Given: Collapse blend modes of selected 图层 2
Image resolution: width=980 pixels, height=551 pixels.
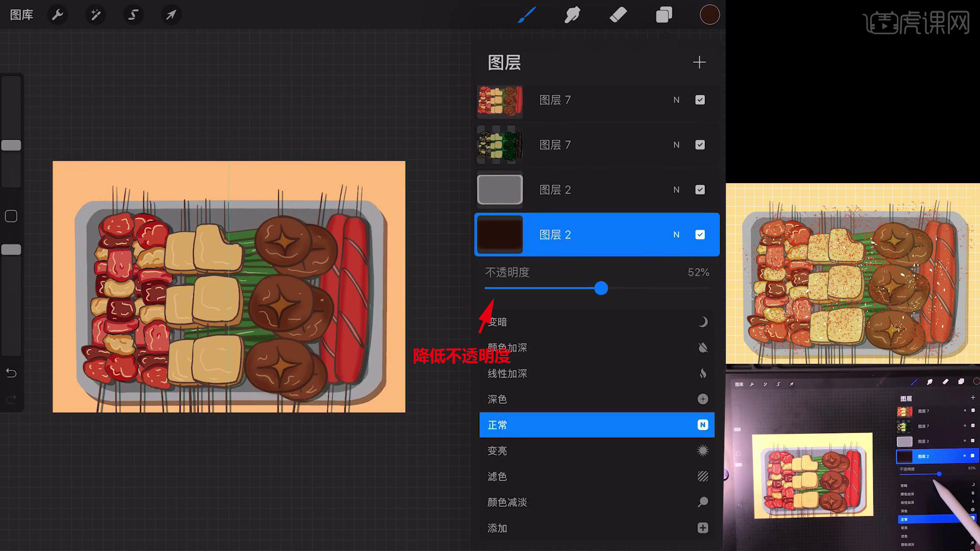Looking at the screenshot, I should (676, 235).
